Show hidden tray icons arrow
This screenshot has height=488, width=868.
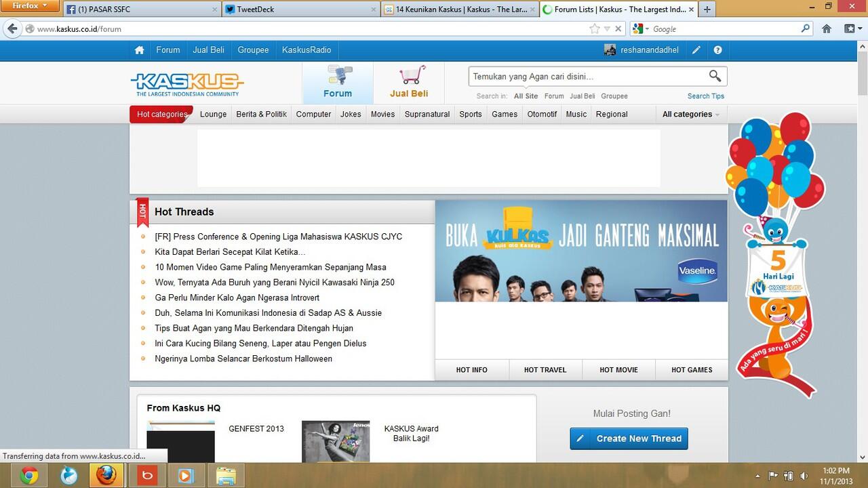[x=757, y=476]
